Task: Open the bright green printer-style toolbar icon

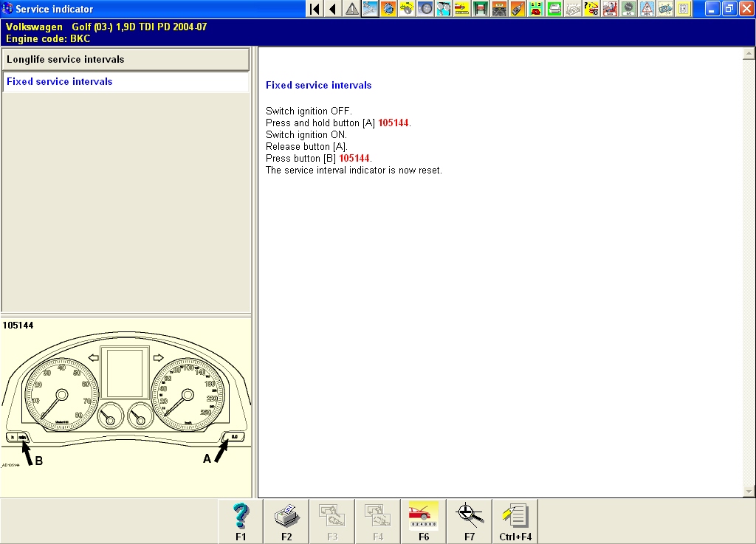Action: [554, 9]
